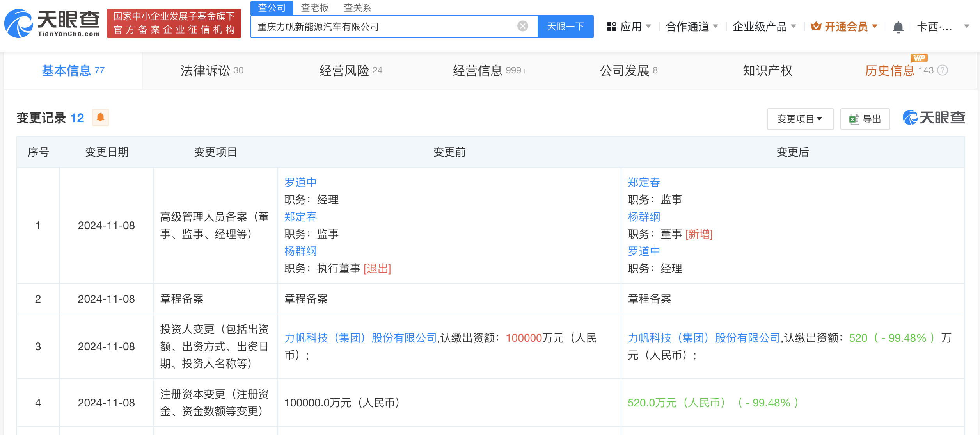The height and width of the screenshot is (435, 980).
Task: Open the 变更项目 filter dropdown
Action: click(800, 119)
